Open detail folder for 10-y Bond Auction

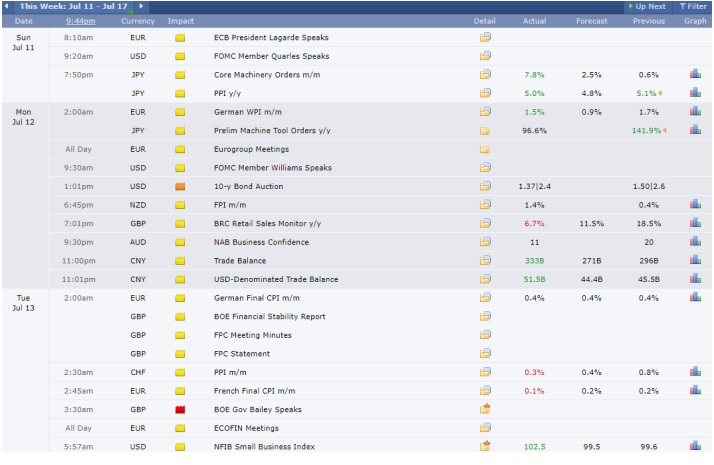click(485, 186)
